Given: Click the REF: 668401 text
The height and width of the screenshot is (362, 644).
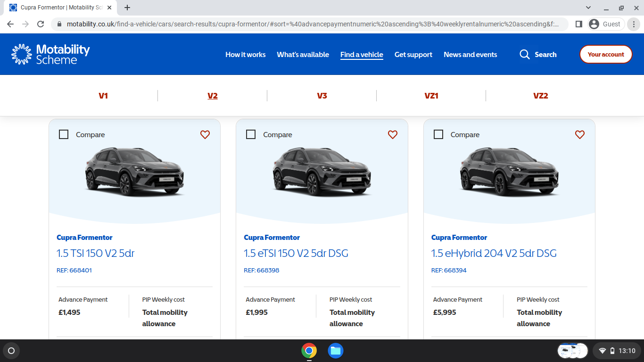Looking at the screenshot, I should click(x=74, y=271).
